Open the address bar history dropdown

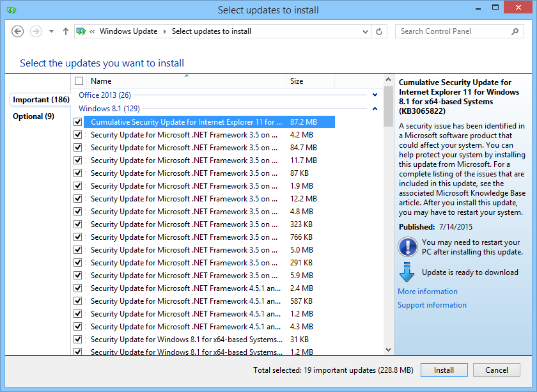click(365, 31)
